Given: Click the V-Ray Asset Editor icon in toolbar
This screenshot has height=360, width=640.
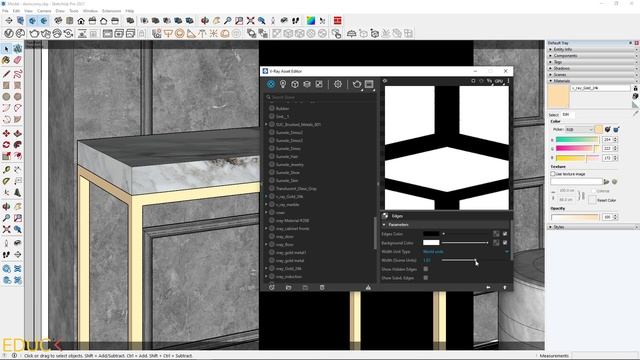Looking at the screenshot, I should (x=9, y=33).
